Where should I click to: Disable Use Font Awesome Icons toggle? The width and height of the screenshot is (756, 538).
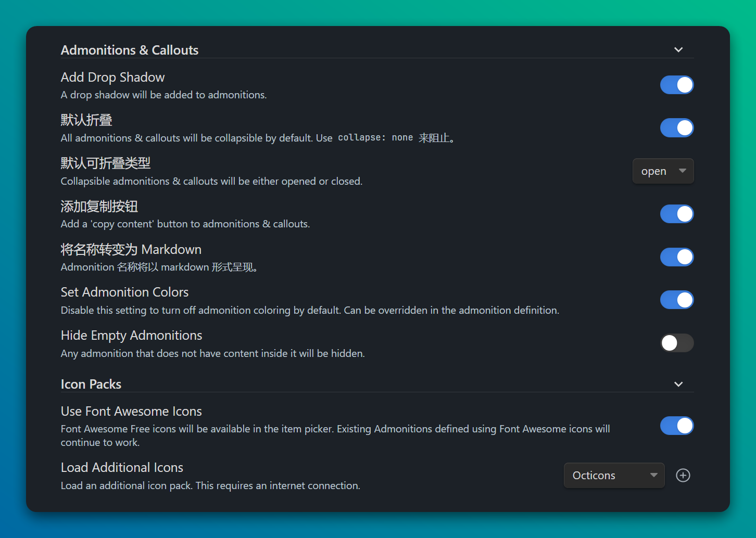tap(677, 426)
